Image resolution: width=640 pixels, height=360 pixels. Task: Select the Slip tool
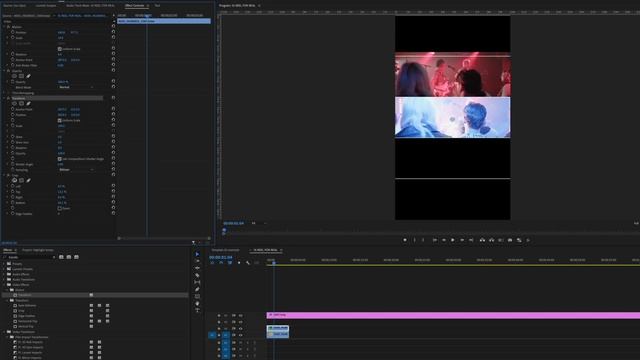tap(197, 282)
